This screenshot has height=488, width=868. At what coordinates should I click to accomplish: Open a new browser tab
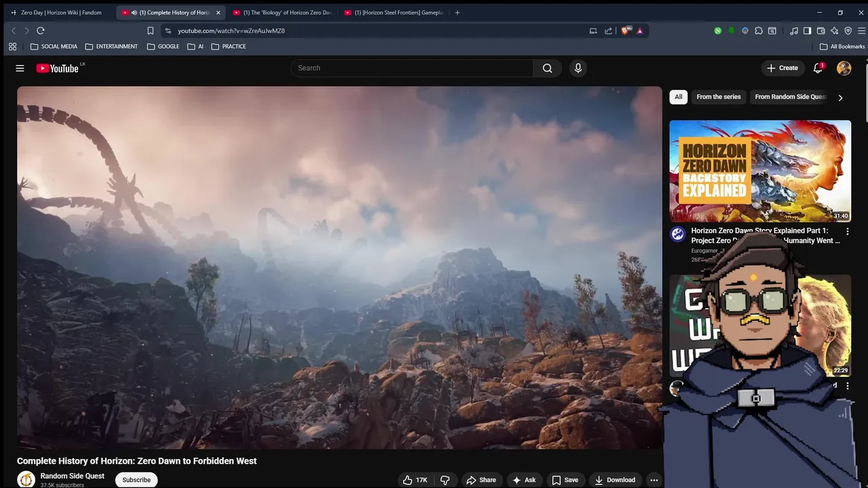pos(457,13)
